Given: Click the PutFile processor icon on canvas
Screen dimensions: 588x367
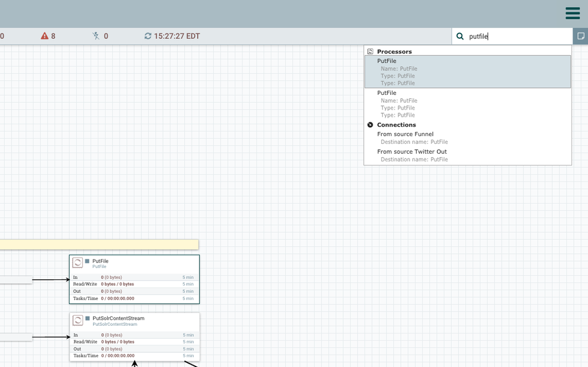Looking at the screenshot, I should (78, 263).
